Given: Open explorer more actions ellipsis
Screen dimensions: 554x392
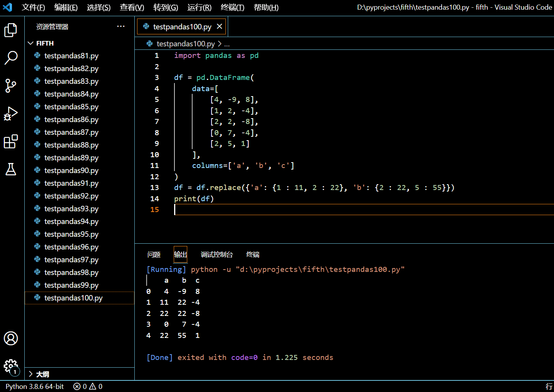Looking at the screenshot, I should point(121,26).
